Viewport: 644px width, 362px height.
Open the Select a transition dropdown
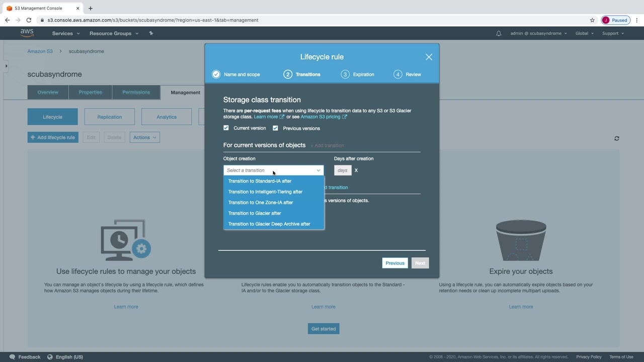[274, 170]
